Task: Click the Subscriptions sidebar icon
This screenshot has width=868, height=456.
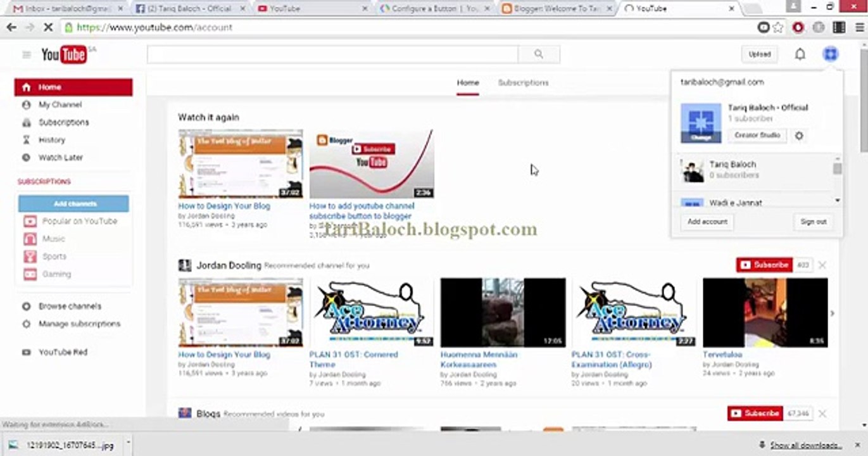Action: [x=26, y=122]
